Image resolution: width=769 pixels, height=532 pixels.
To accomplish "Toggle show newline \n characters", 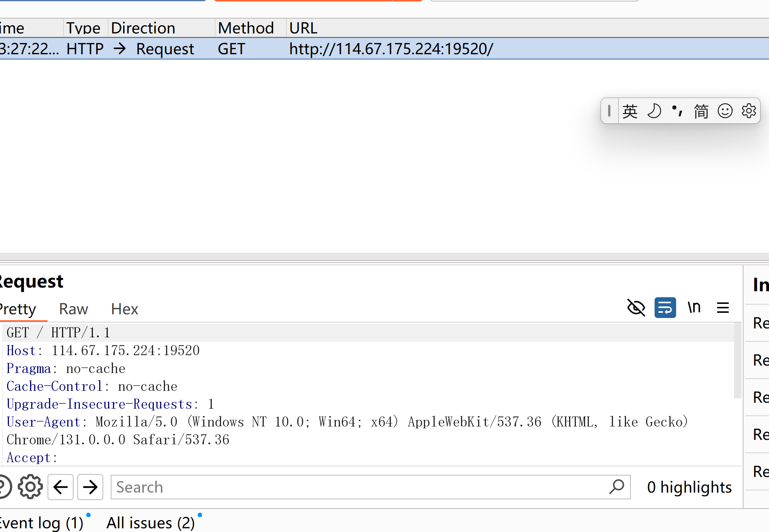I will 694,308.
